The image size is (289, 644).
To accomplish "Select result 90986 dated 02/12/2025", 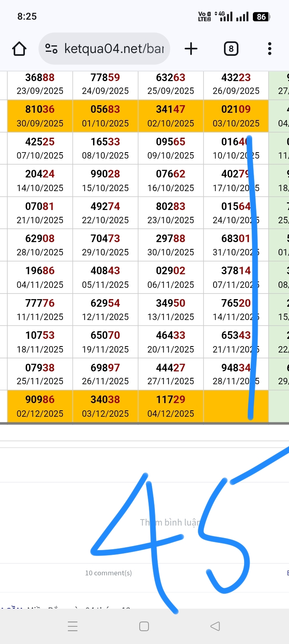I will (40, 406).
